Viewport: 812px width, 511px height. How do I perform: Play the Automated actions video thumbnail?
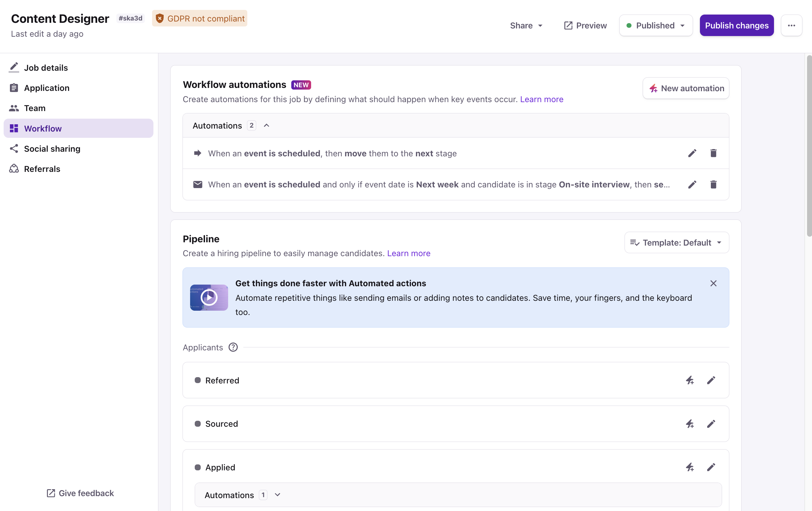click(209, 297)
